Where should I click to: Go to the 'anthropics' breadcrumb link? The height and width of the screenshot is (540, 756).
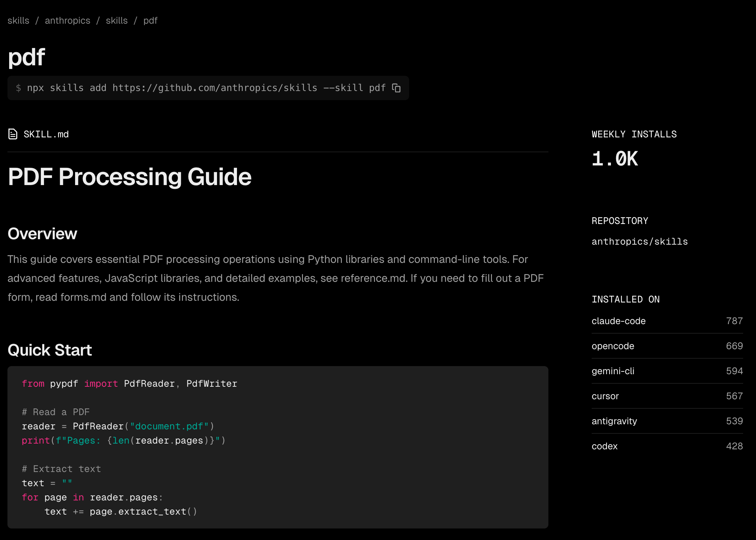pyautogui.click(x=67, y=21)
